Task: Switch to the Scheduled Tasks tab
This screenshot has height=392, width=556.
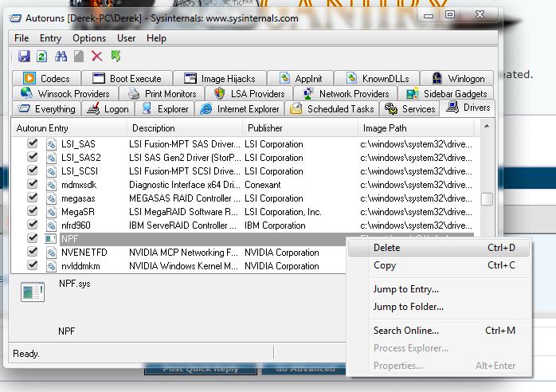Action: (331, 109)
